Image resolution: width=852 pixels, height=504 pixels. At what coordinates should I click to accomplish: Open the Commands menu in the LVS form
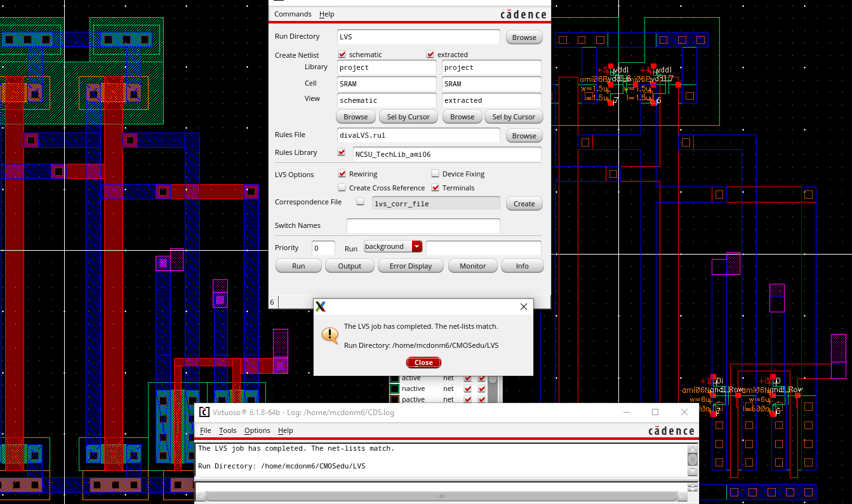pyautogui.click(x=293, y=14)
